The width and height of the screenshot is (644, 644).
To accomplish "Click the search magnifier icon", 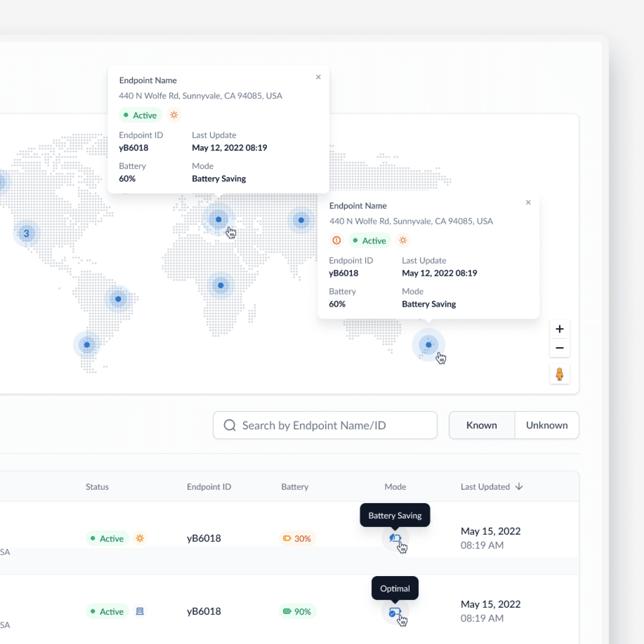I will 230,425.
